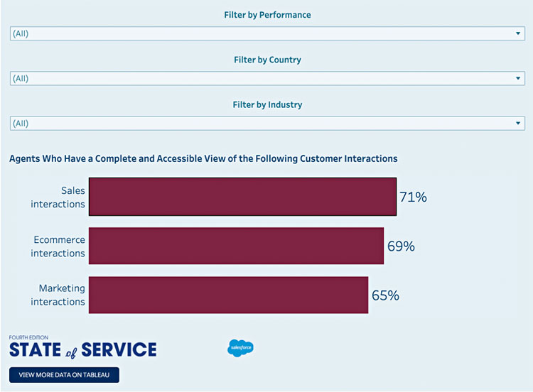
Task: Click the Ecommerce interactions axis label
Action: click(58, 246)
